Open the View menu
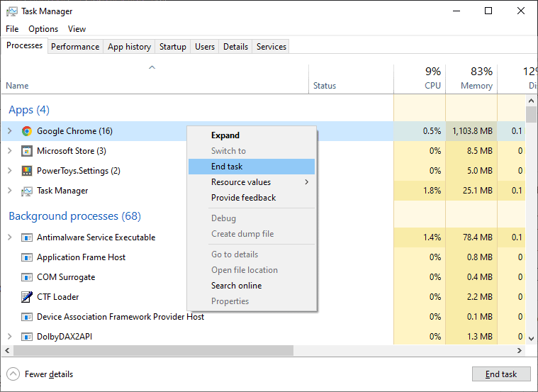Screen dimensions: 538x392 (77, 29)
